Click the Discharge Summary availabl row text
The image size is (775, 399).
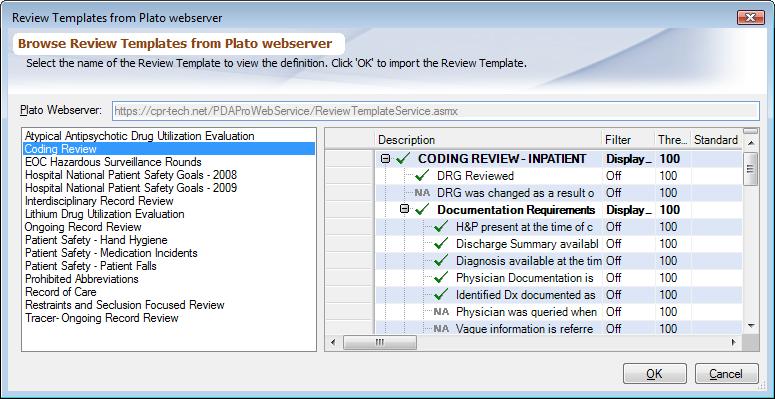[x=527, y=244]
